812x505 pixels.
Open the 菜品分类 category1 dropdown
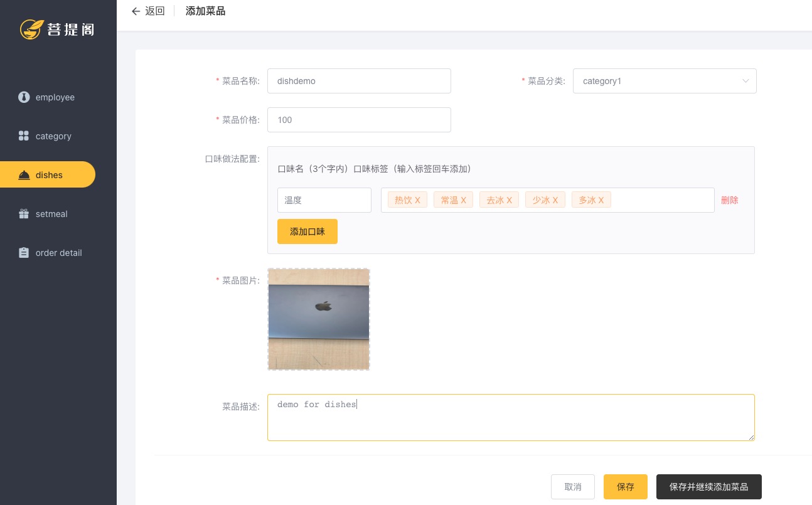665,81
